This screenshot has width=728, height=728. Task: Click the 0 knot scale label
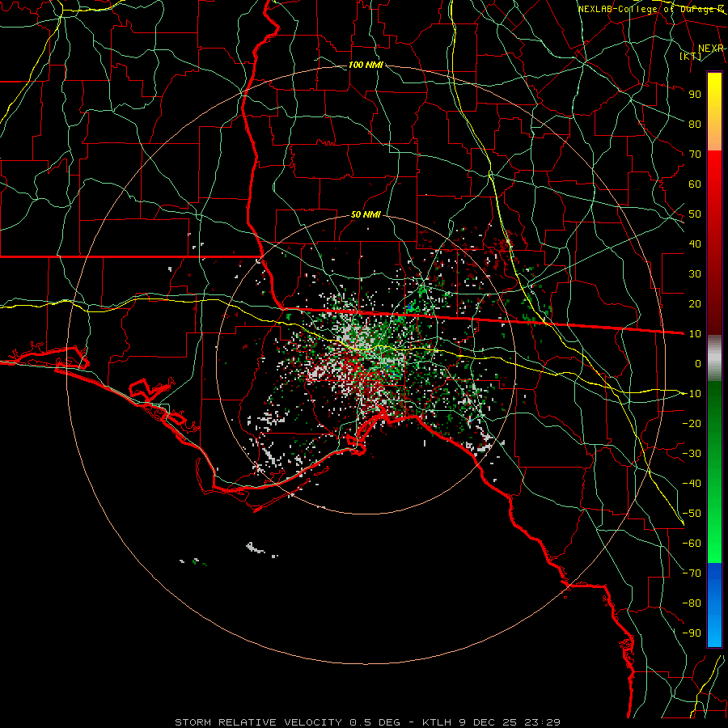click(698, 363)
